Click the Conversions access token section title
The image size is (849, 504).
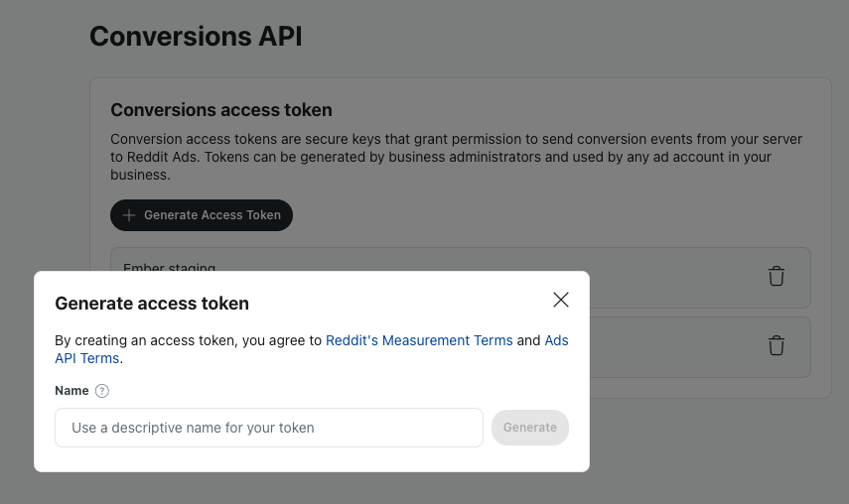click(x=220, y=110)
